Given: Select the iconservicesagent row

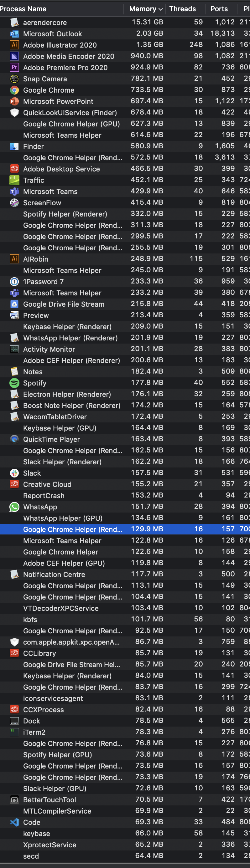Looking at the screenshot, I should click(x=125, y=698).
